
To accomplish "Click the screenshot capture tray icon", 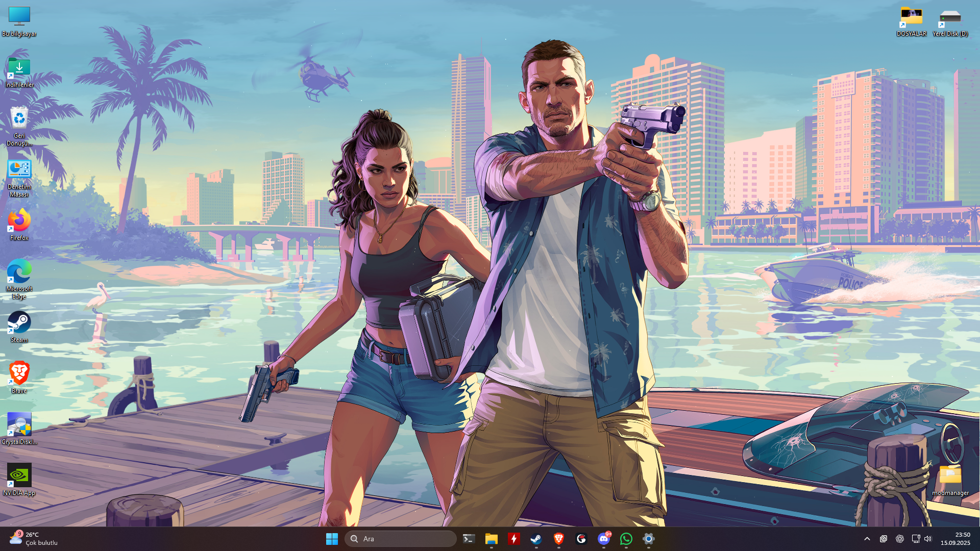I will [884, 539].
